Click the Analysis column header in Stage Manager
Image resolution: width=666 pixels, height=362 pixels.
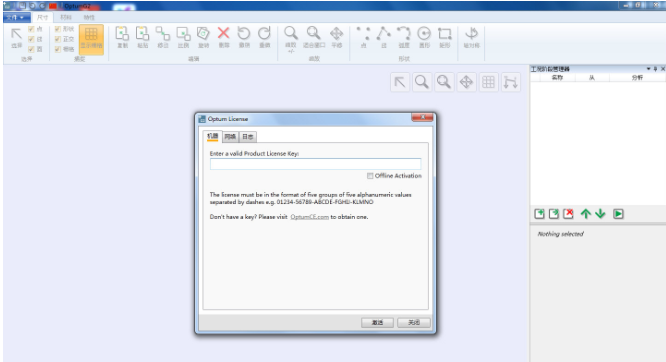click(x=637, y=78)
